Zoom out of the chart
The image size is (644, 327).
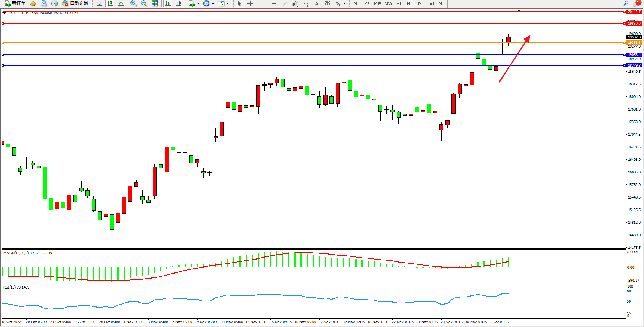point(144,3)
